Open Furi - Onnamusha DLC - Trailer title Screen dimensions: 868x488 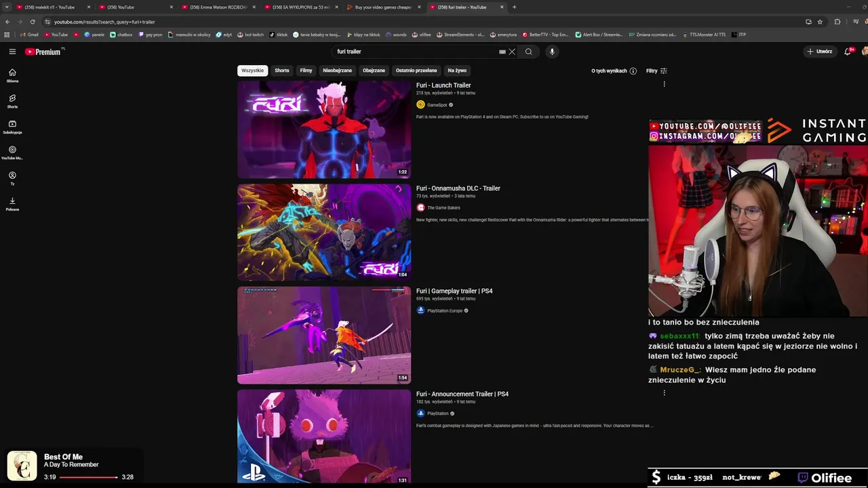click(458, 188)
